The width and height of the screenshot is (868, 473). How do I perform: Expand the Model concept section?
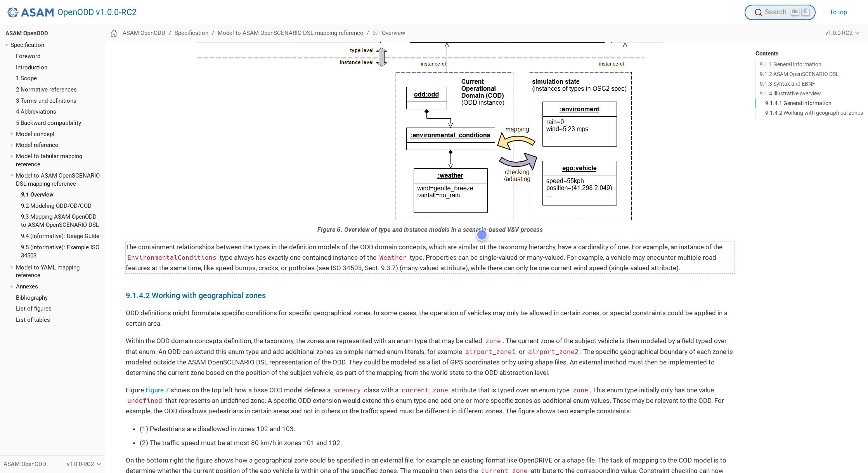click(x=12, y=134)
